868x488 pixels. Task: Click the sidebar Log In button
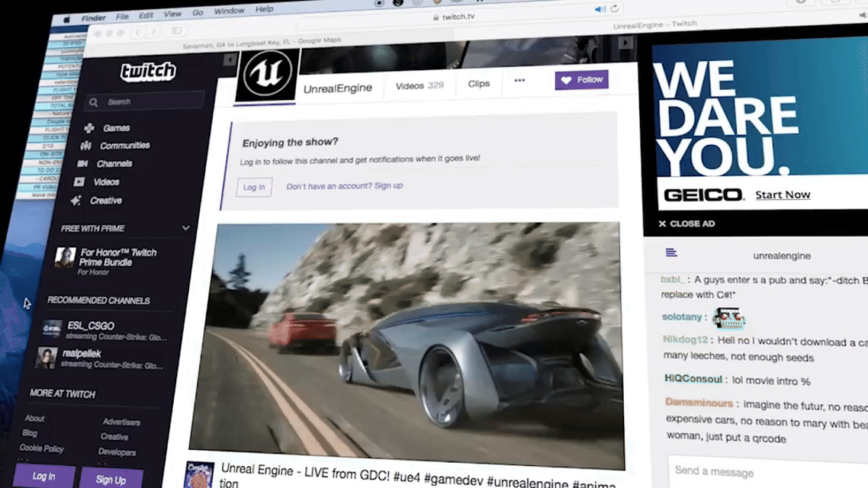click(x=43, y=477)
